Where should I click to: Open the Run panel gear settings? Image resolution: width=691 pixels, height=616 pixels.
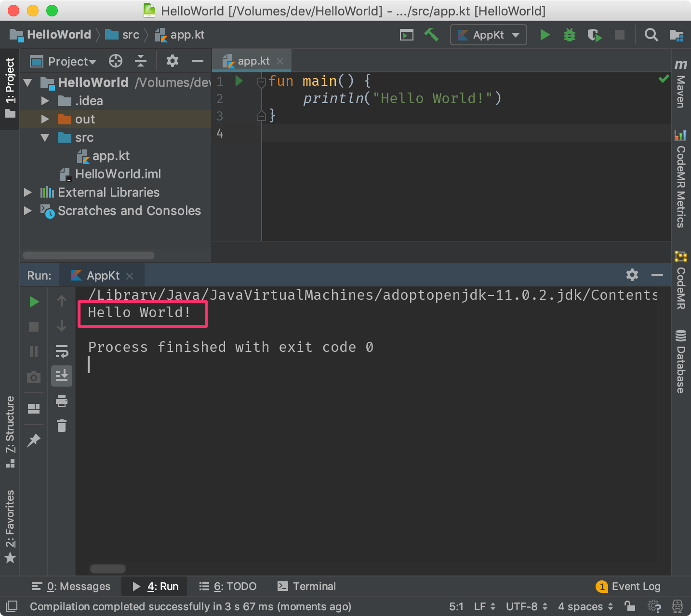point(632,275)
